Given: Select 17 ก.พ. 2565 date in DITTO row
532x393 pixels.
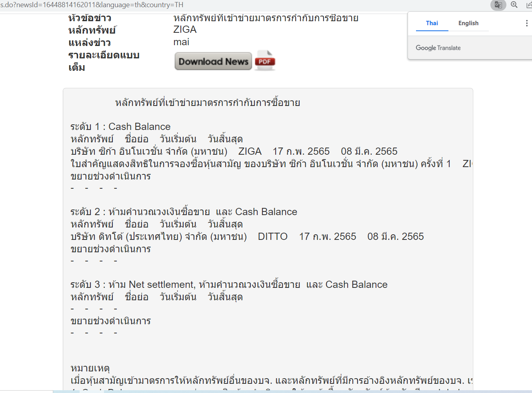Looking at the screenshot, I should point(328,237).
